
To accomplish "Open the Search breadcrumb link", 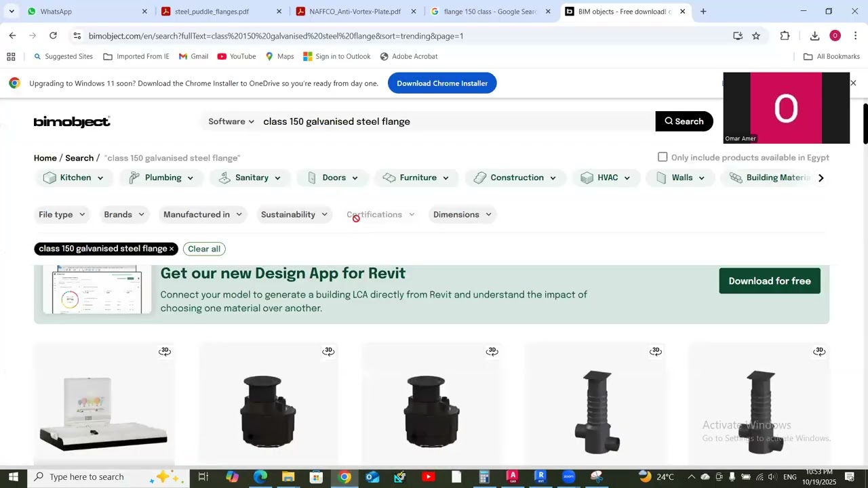I will coord(79,158).
